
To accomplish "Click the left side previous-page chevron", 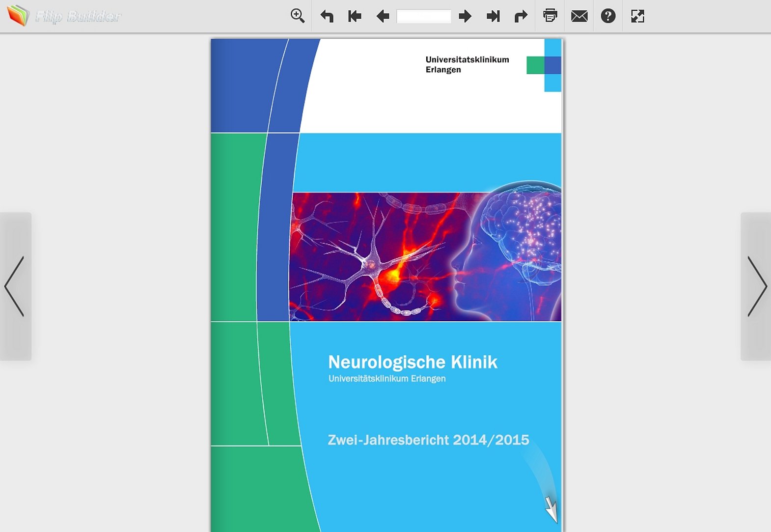I will tap(15, 286).
